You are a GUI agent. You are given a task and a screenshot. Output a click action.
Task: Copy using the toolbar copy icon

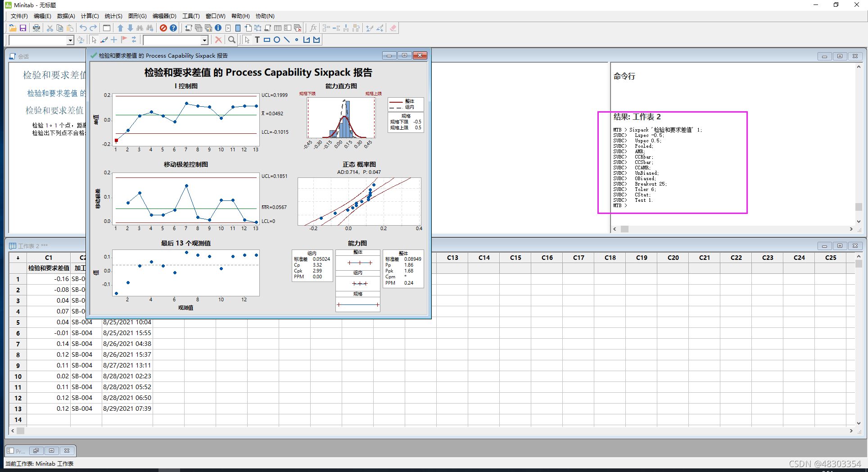pos(59,28)
